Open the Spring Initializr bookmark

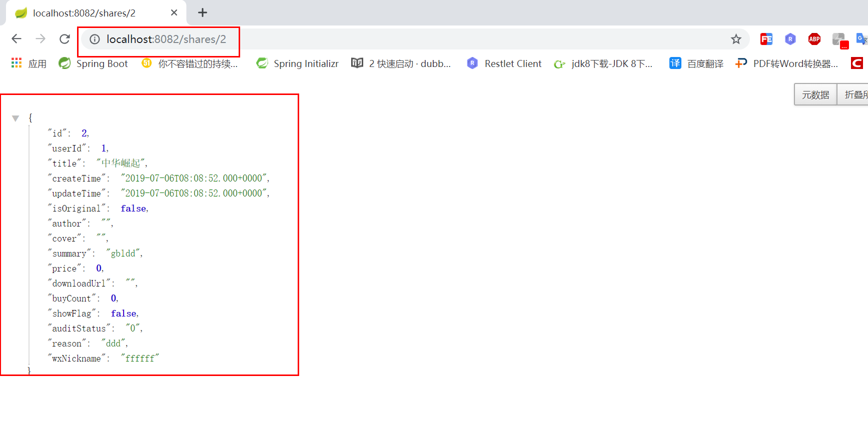(x=297, y=63)
